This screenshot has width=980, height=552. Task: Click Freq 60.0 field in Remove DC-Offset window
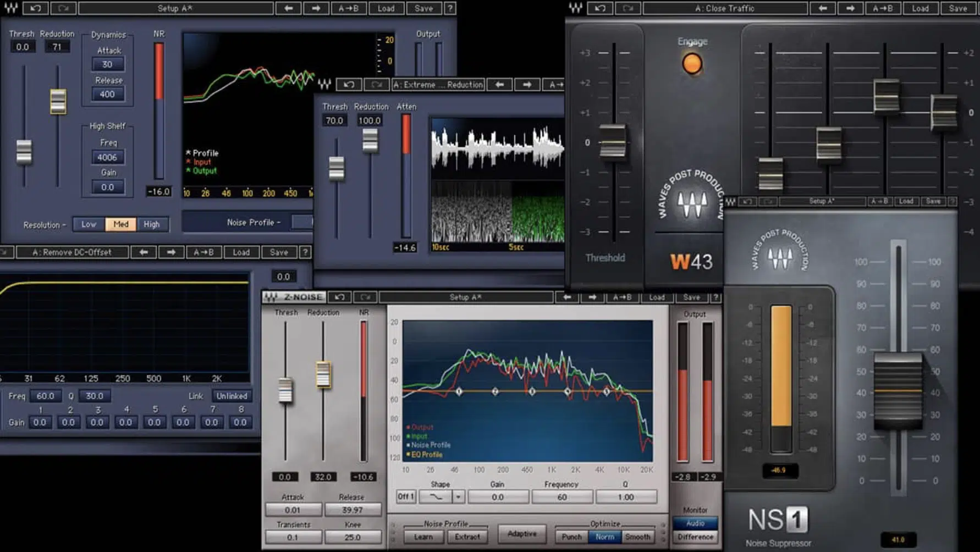45,396
